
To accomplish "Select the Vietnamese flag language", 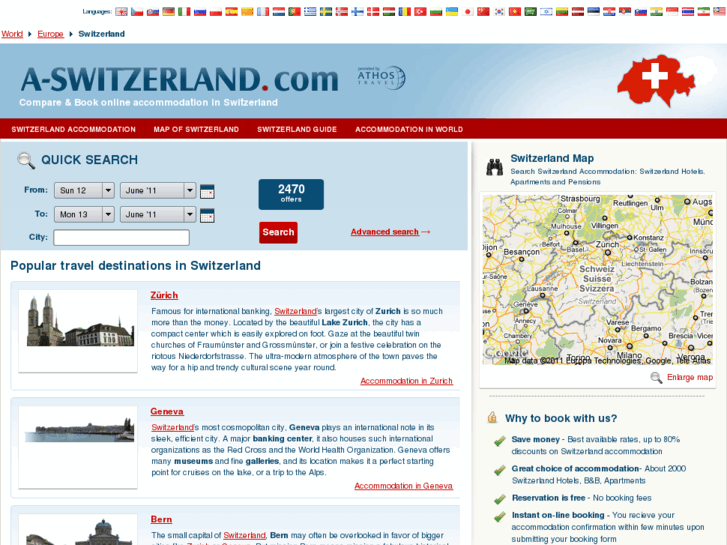I will click(x=515, y=12).
